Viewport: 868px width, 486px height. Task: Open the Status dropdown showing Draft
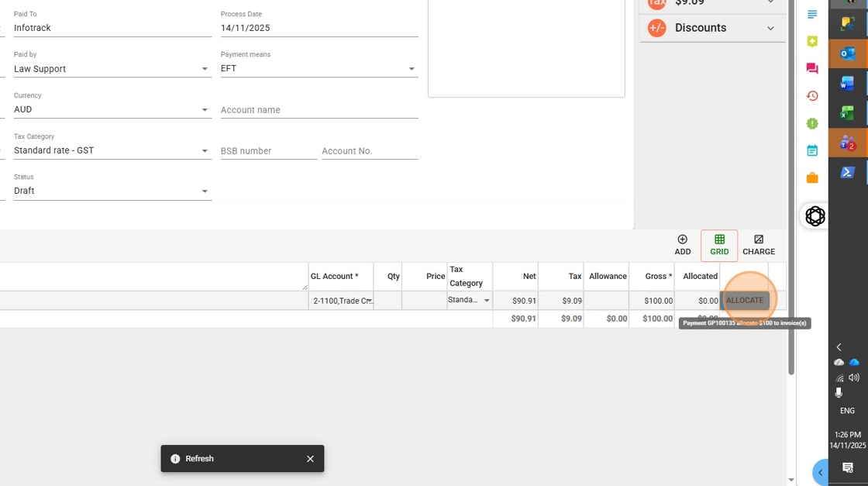click(204, 191)
